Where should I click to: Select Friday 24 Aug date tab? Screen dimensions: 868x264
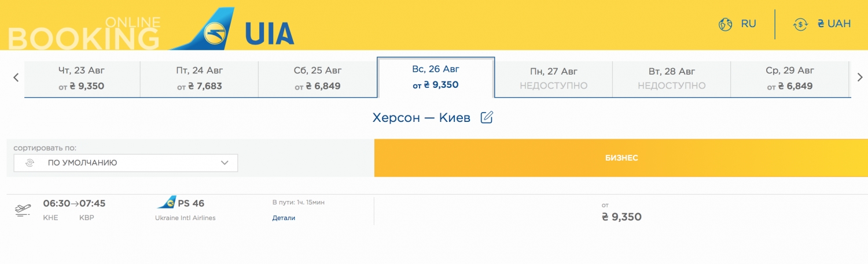click(199, 79)
